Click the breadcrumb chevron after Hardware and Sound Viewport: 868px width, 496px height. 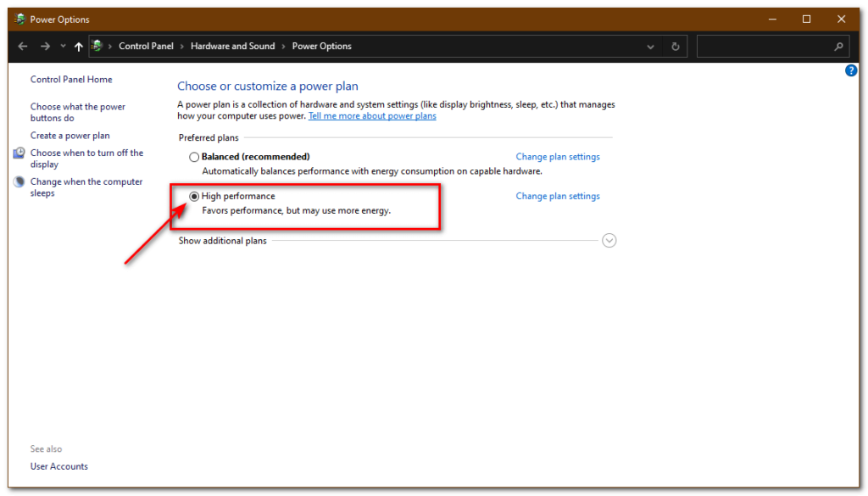(283, 47)
